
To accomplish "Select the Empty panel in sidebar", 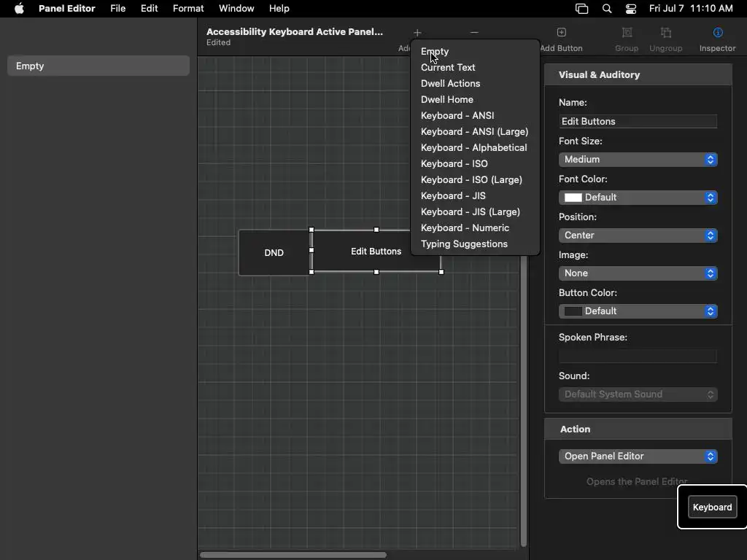I will click(98, 66).
